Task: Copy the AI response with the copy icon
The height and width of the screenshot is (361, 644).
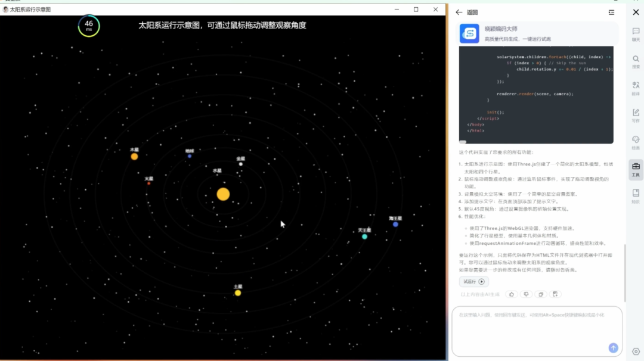Action: (541, 294)
